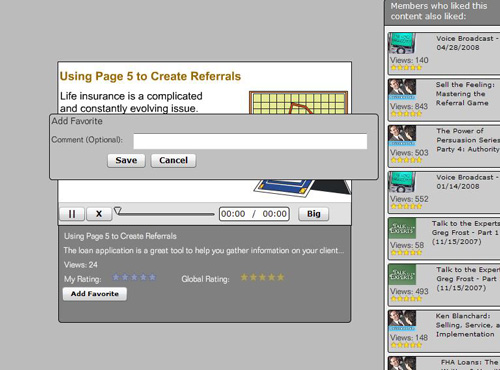Image resolution: width=500 pixels, height=370 pixels.
Task: Set My Rating to the third star
Action: click(x=134, y=277)
